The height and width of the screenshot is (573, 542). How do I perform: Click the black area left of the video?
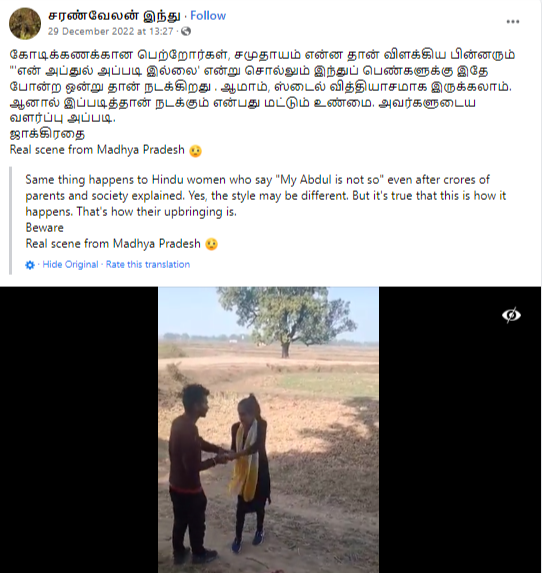(x=79, y=430)
